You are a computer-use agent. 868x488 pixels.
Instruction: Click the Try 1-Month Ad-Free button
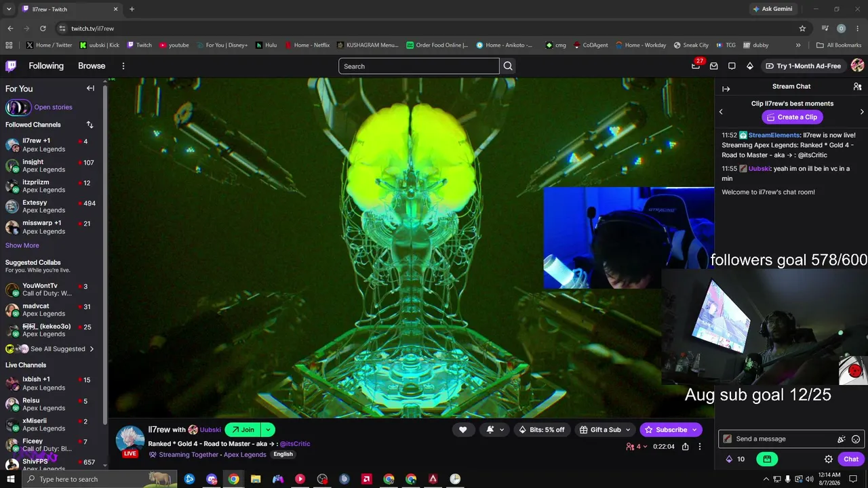803,66
